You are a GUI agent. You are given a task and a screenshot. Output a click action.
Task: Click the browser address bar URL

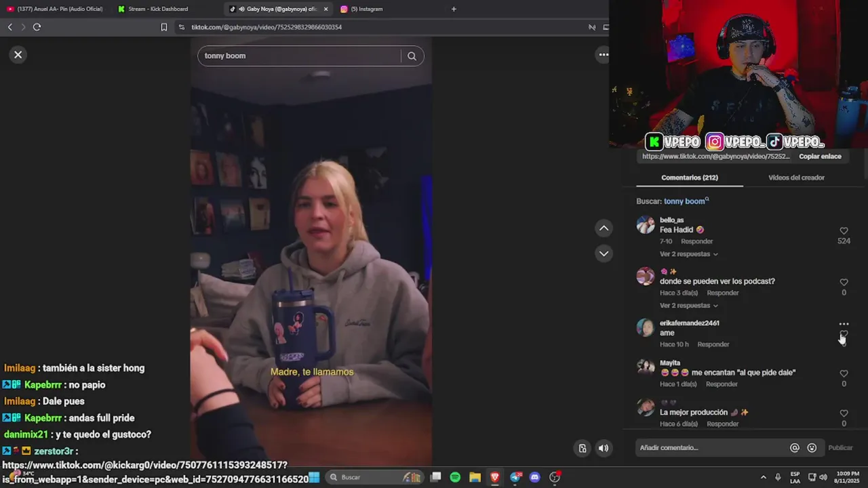267,27
